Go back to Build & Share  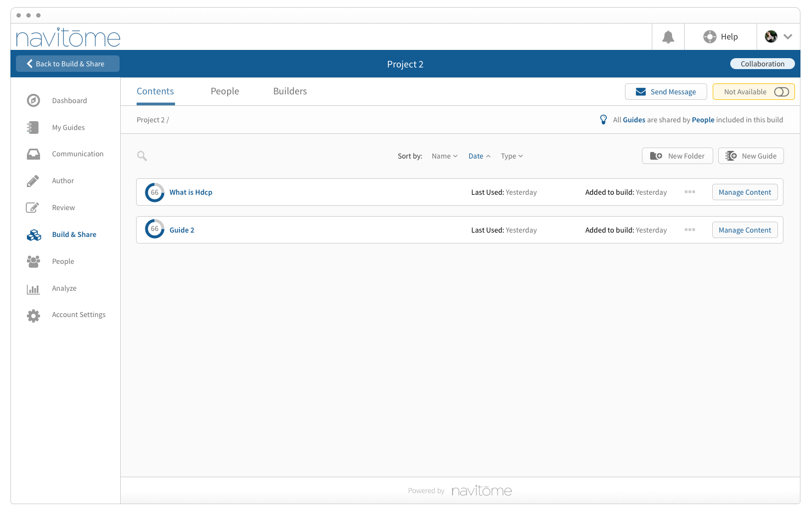[67, 64]
